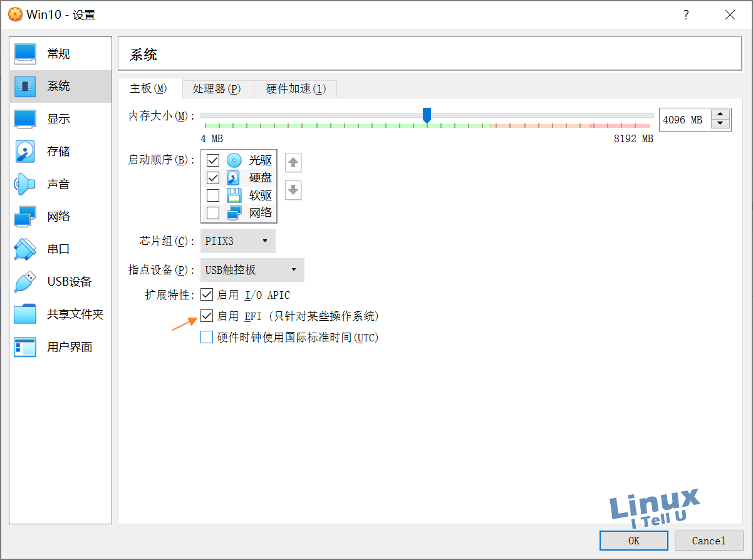Click the 内存大小 label

tap(162, 116)
